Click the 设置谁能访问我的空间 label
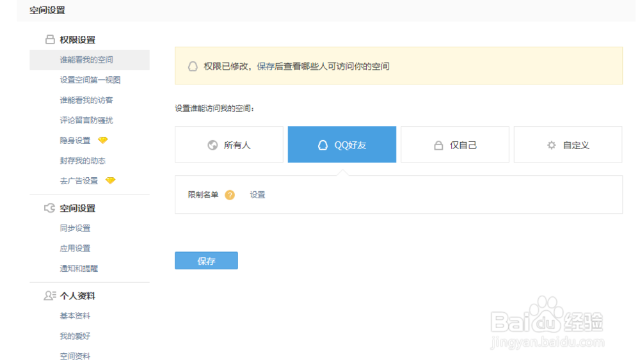This screenshot has height=364, width=640. click(x=214, y=109)
